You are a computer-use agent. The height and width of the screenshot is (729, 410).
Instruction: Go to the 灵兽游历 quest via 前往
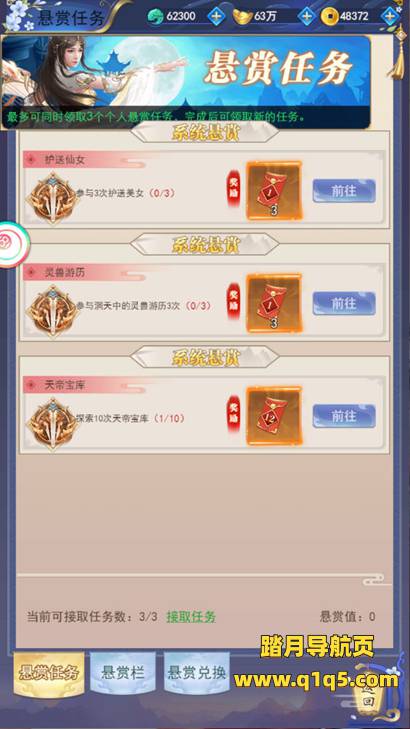(344, 304)
